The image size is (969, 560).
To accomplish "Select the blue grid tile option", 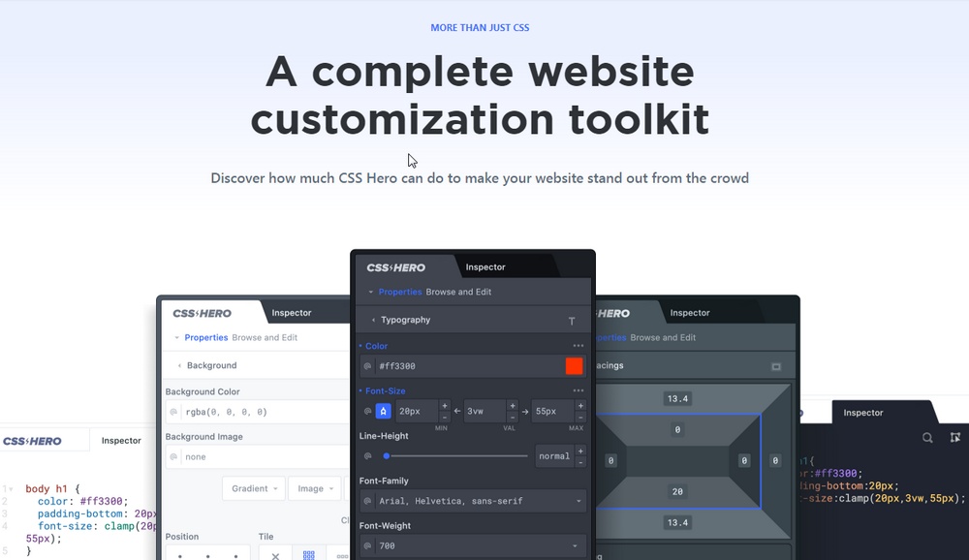I will tap(308, 556).
